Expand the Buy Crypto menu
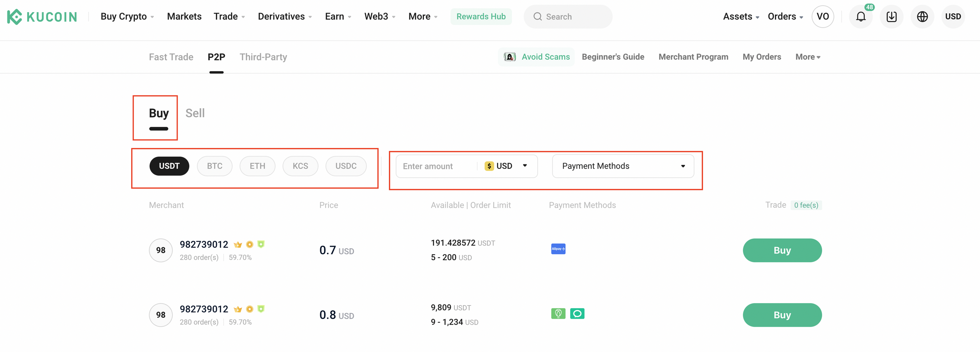980x352 pixels. tap(127, 16)
